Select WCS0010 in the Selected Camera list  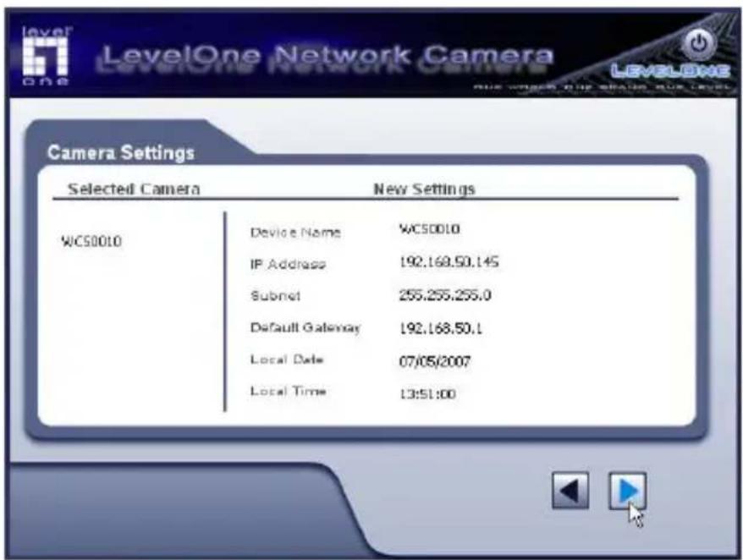[x=91, y=241]
